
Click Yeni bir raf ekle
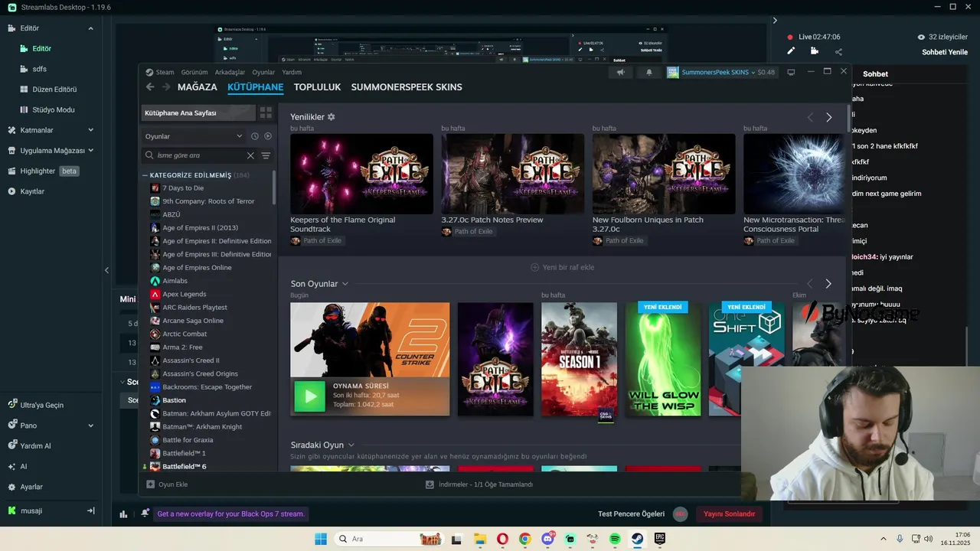(563, 267)
